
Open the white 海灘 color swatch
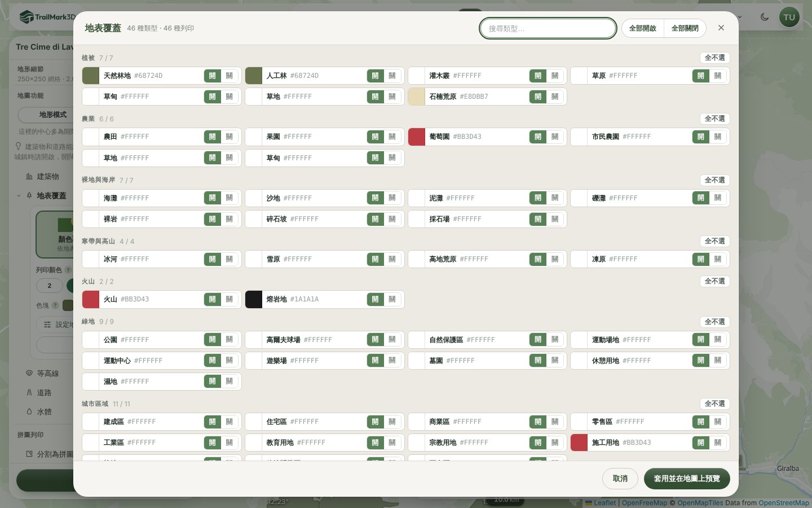[91, 198]
